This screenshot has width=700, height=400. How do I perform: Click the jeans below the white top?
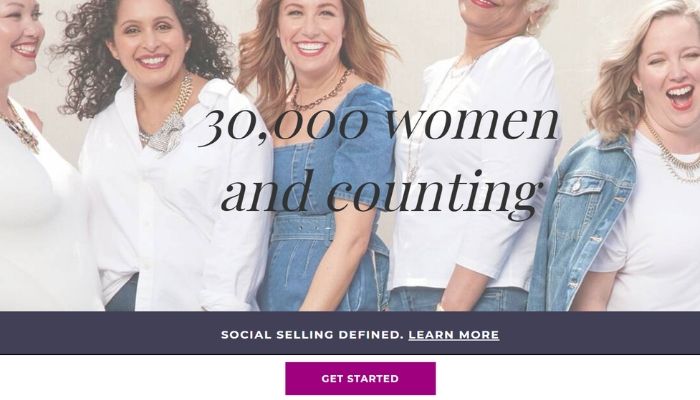460,299
